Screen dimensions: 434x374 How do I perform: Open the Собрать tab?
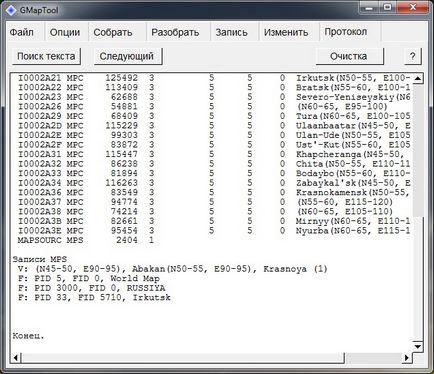coord(113,32)
